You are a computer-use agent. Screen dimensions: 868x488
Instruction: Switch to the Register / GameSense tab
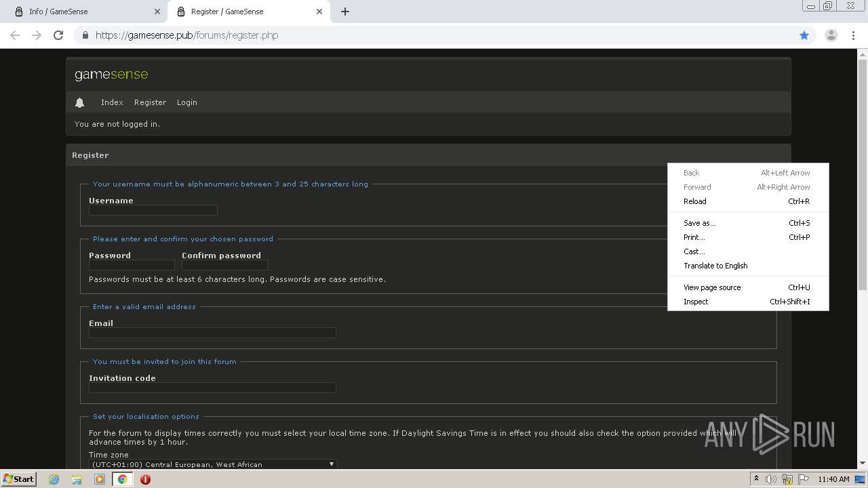248,12
